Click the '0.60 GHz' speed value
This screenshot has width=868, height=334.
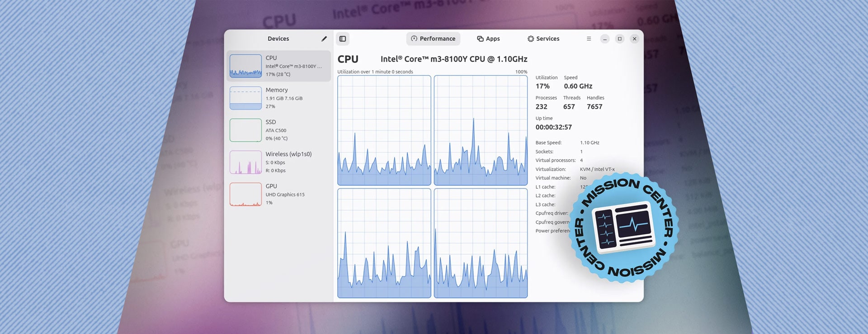point(578,86)
